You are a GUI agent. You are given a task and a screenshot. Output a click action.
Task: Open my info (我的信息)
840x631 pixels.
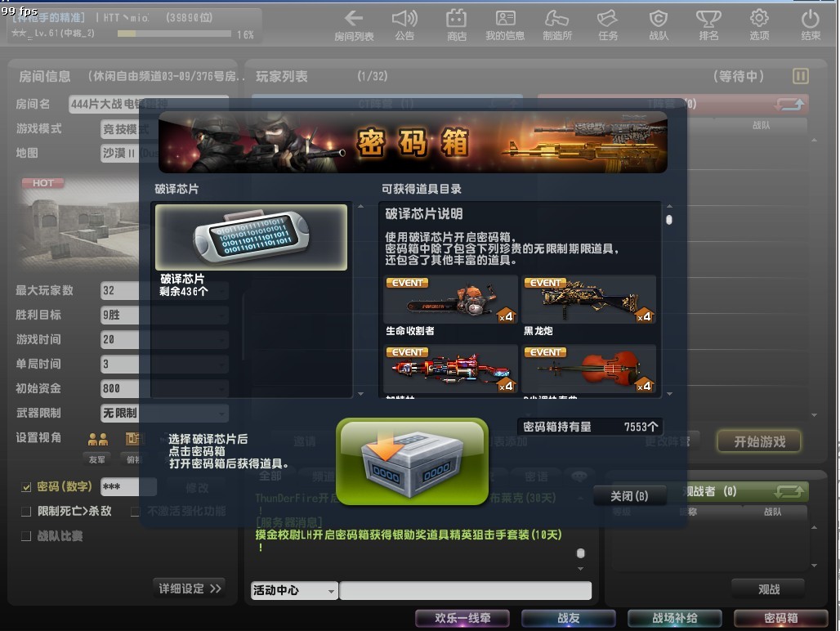tap(505, 25)
